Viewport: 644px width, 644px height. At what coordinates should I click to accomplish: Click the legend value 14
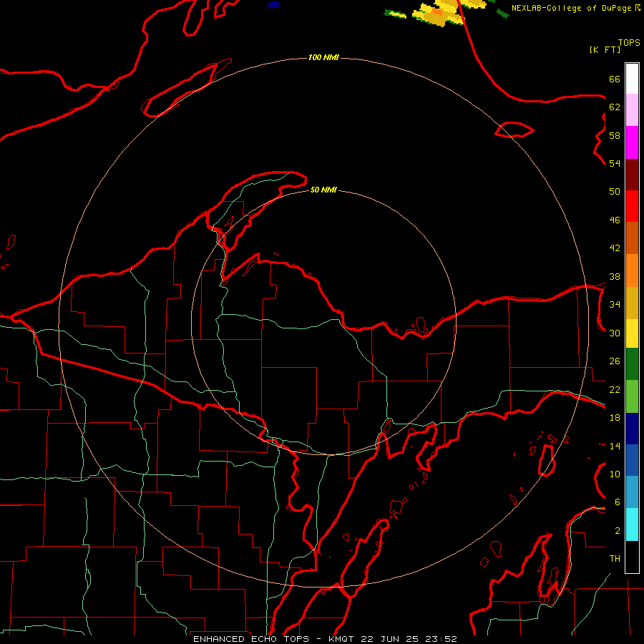click(x=615, y=446)
